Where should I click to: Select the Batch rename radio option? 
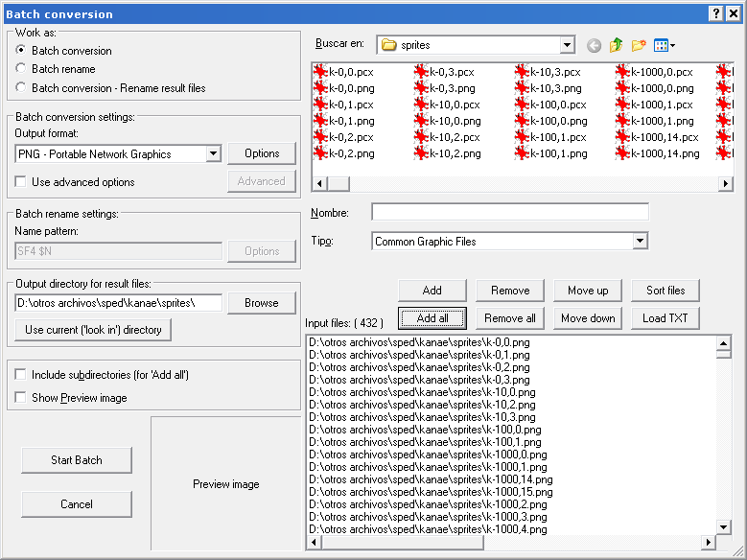pyautogui.click(x=21, y=69)
